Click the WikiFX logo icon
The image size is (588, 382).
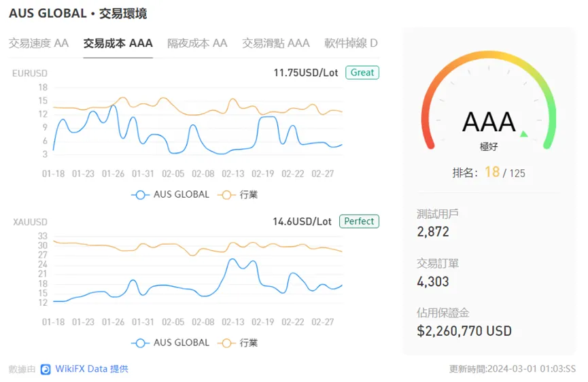46,369
